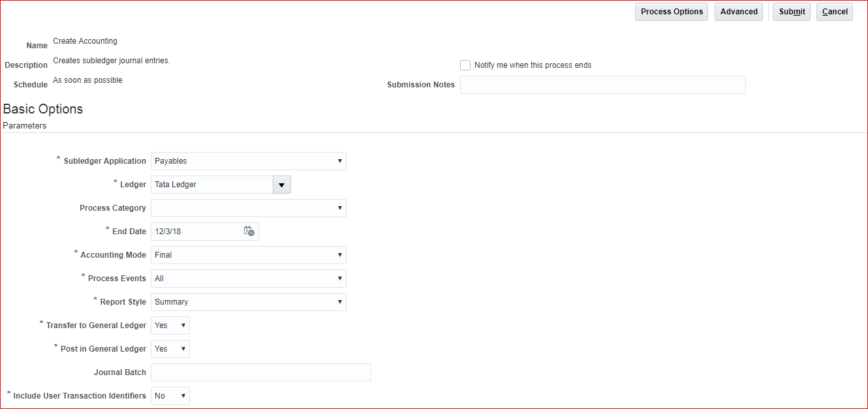Focus the Journal Batch text field

click(260, 372)
